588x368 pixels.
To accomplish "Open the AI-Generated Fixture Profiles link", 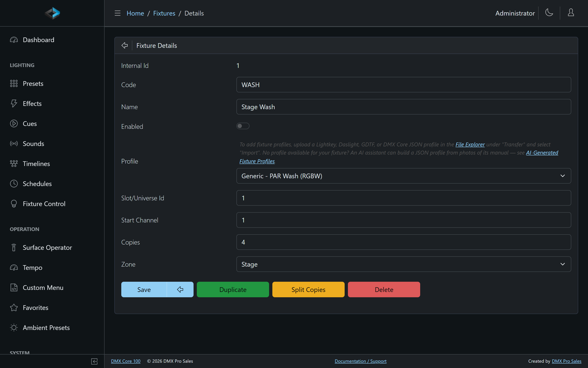I will [542, 153].
